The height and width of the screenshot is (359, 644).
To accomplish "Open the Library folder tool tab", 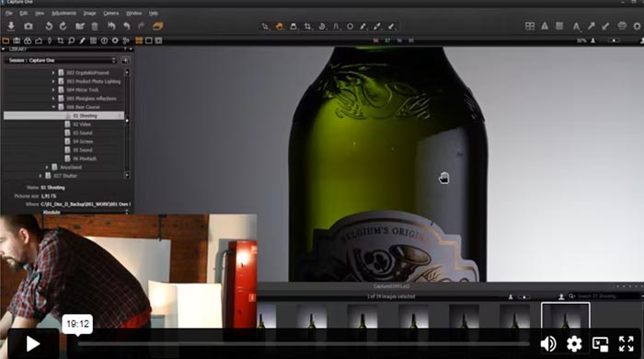I will click(6, 41).
